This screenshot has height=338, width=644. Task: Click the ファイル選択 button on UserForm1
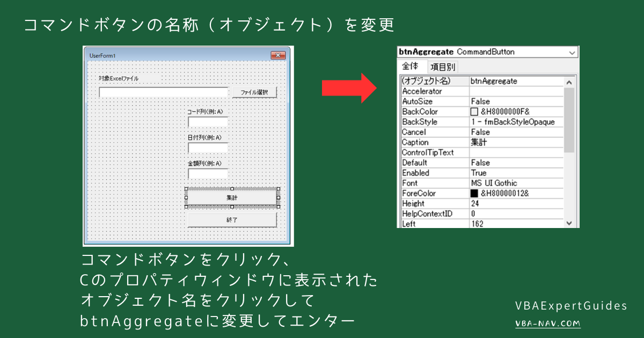pos(254,92)
